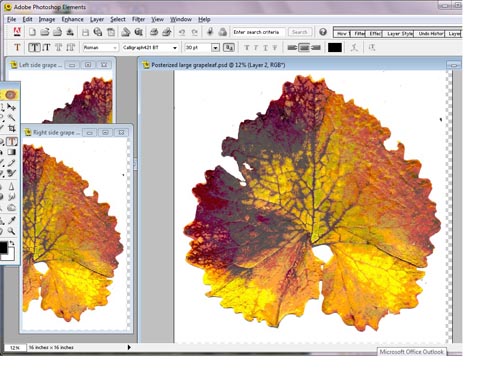The width and height of the screenshot is (500, 377).
Task: Click the black foreground color swatch in toolbox
Action: click(x=3, y=247)
